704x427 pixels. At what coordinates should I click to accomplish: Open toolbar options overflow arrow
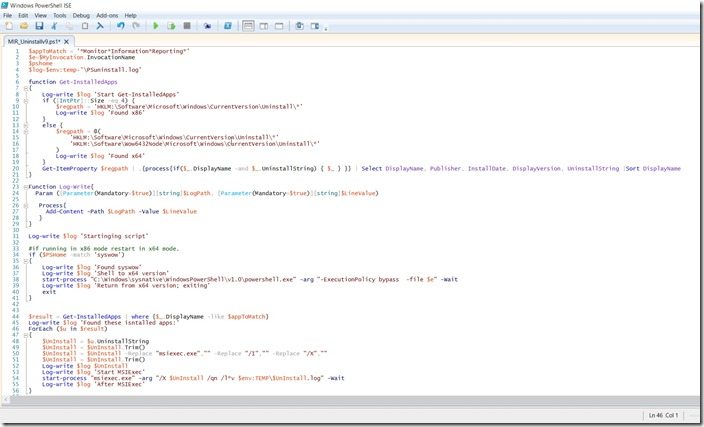click(326, 28)
